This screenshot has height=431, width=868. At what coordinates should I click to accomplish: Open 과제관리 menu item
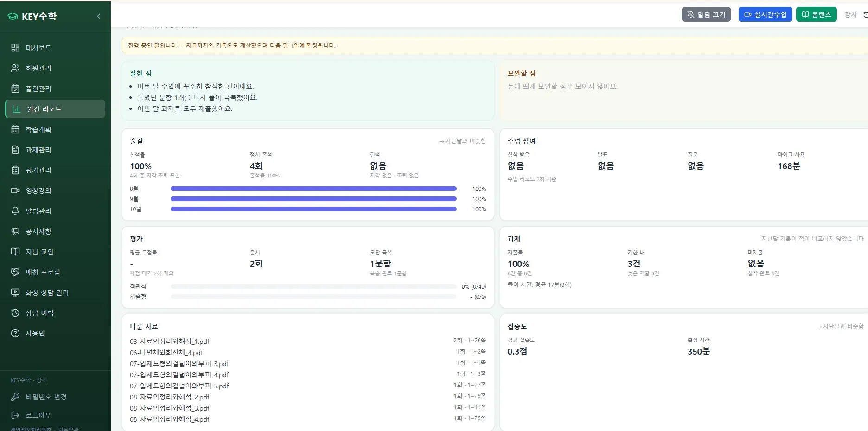click(x=55, y=150)
